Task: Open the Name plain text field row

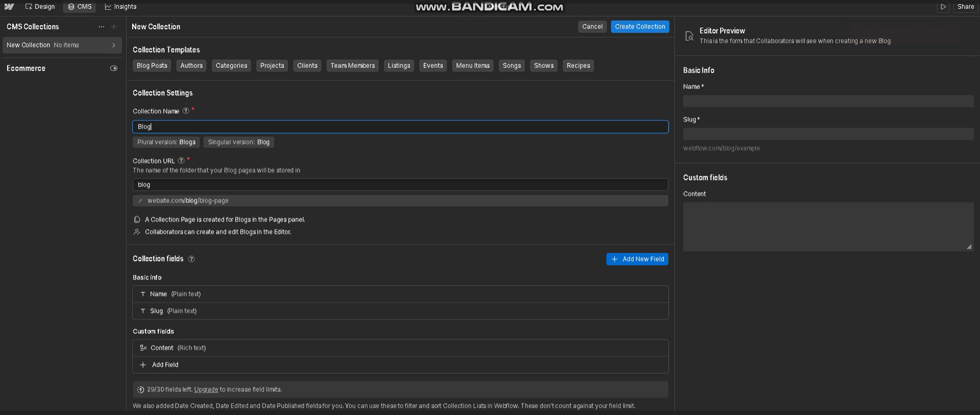Action: click(400, 294)
